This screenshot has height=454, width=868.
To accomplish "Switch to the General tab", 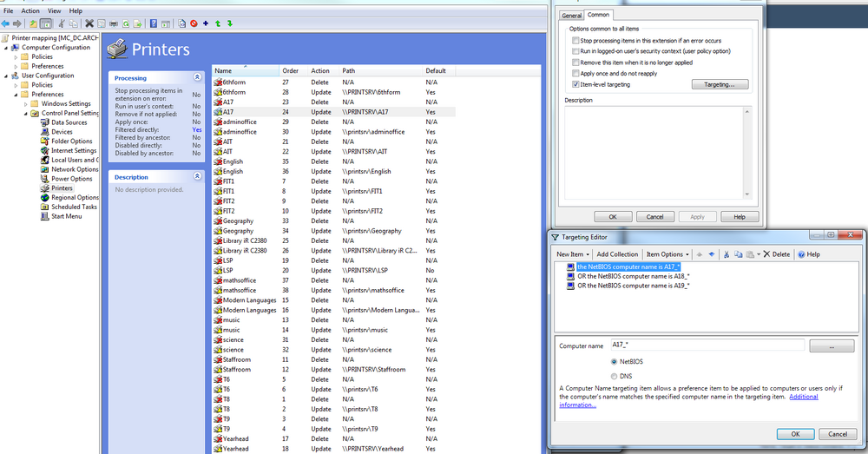I will 571,16.
